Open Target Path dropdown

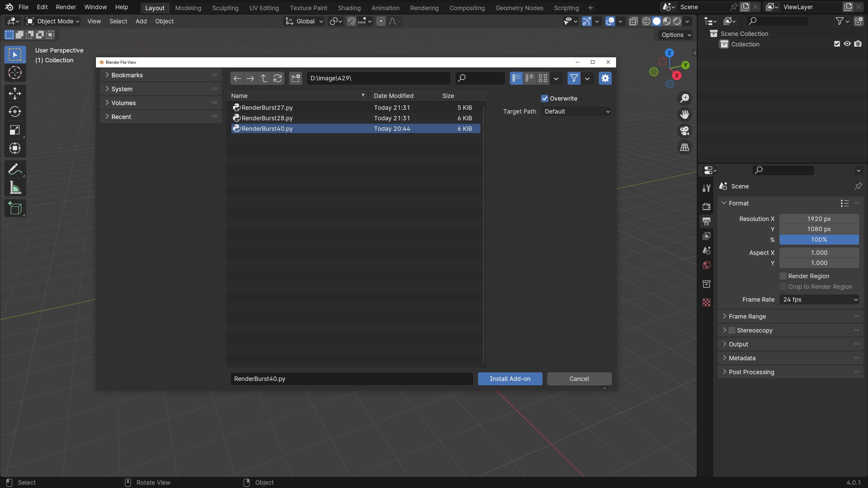pos(576,111)
